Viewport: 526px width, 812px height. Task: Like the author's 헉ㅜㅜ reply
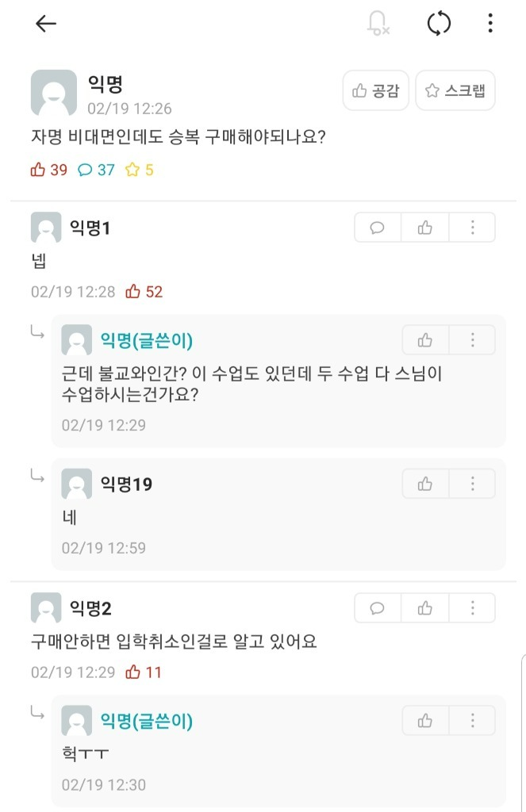pyautogui.click(x=425, y=720)
